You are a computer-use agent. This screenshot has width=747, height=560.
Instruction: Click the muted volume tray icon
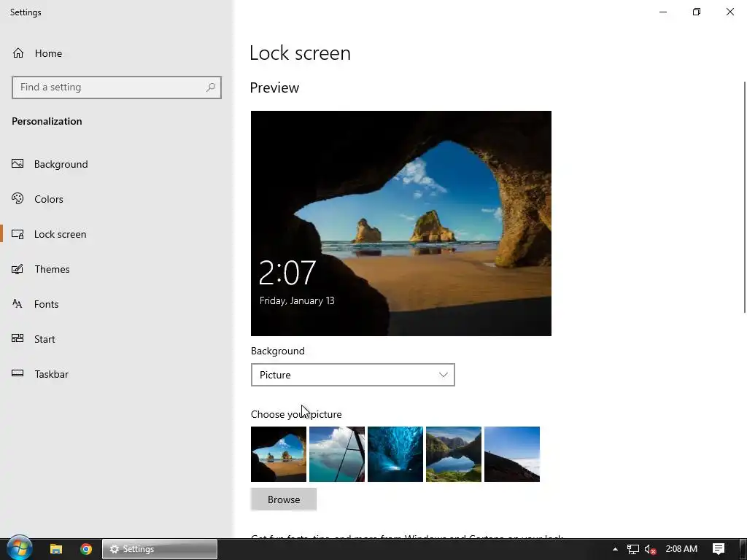[x=650, y=550]
